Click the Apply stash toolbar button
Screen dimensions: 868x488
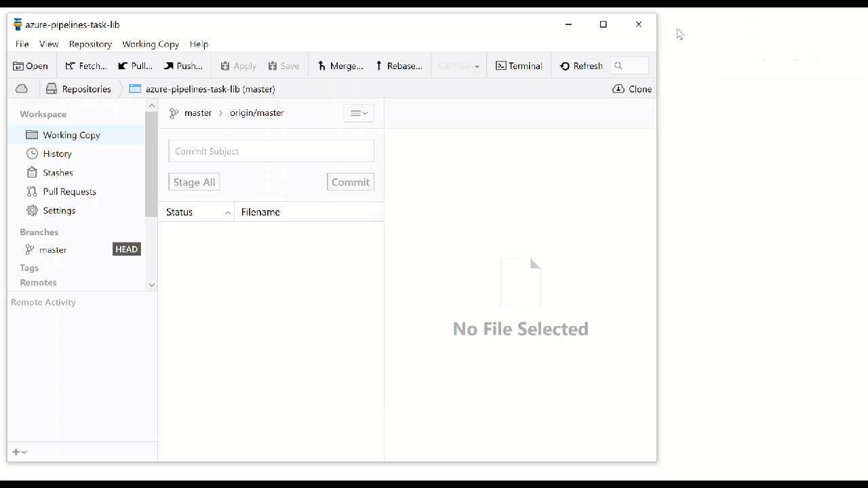pos(239,66)
